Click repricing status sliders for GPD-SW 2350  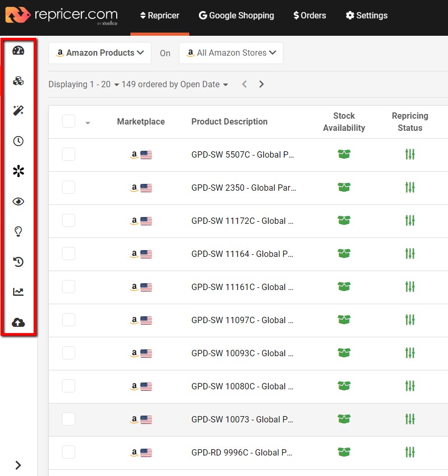(x=410, y=188)
